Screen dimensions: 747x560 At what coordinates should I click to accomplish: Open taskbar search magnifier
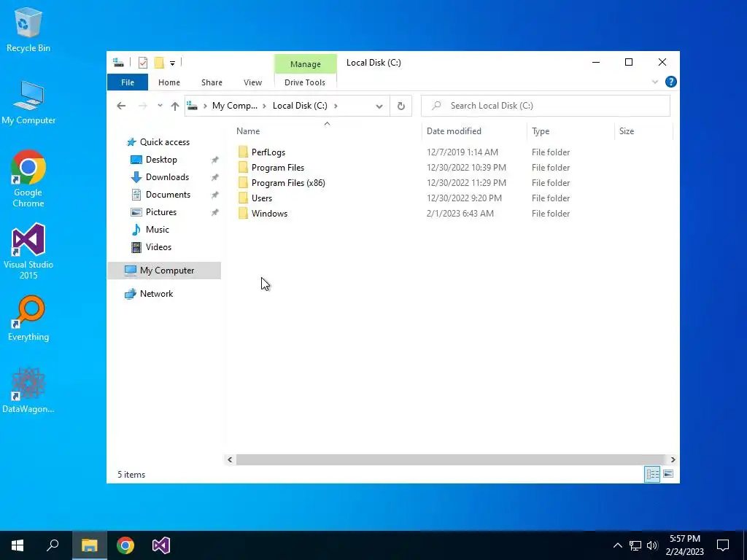[x=53, y=545]
